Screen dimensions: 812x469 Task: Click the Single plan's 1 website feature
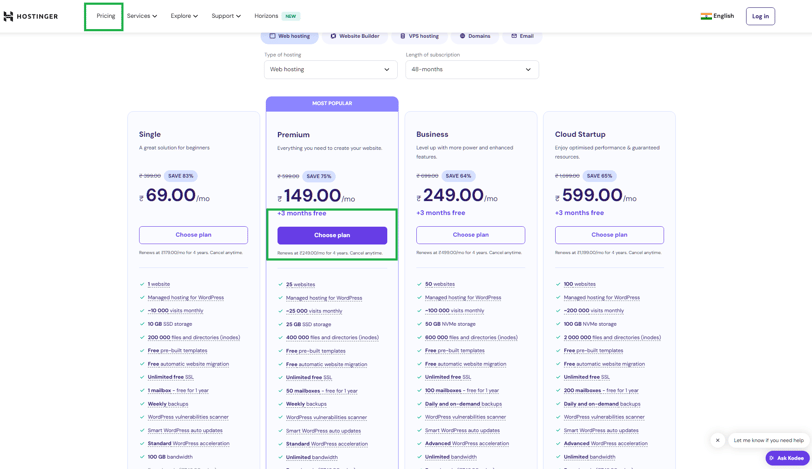click(x=158, y=284)
